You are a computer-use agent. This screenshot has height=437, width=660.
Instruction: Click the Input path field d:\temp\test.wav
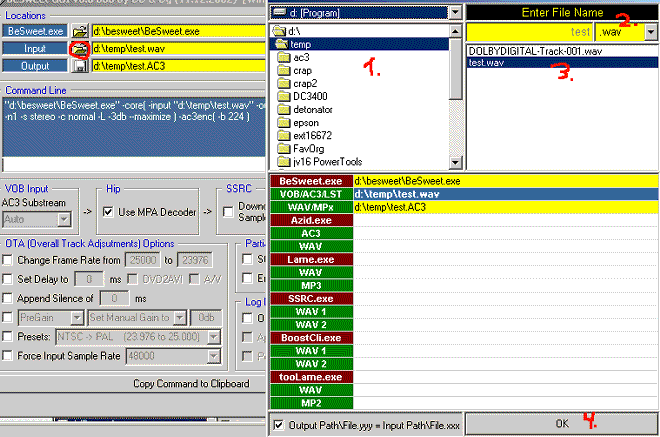(178, 49)
